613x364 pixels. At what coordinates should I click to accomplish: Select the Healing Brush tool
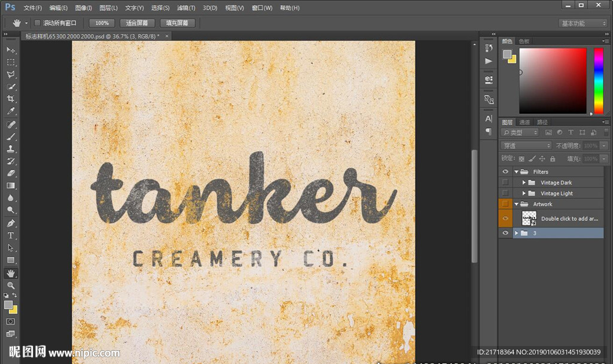coord(11,125)
